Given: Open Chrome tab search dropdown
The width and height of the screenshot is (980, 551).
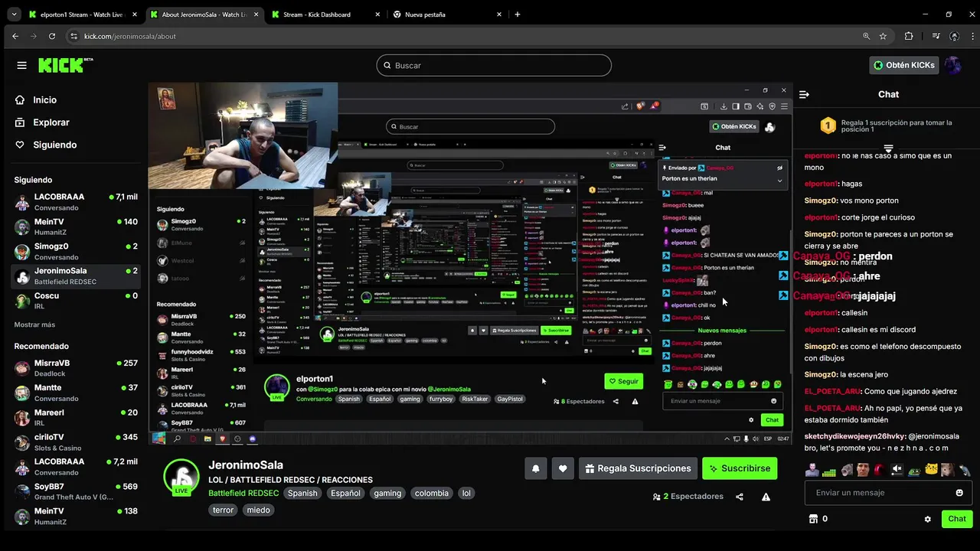Looking at the screenshot, I should click(13, 15).
